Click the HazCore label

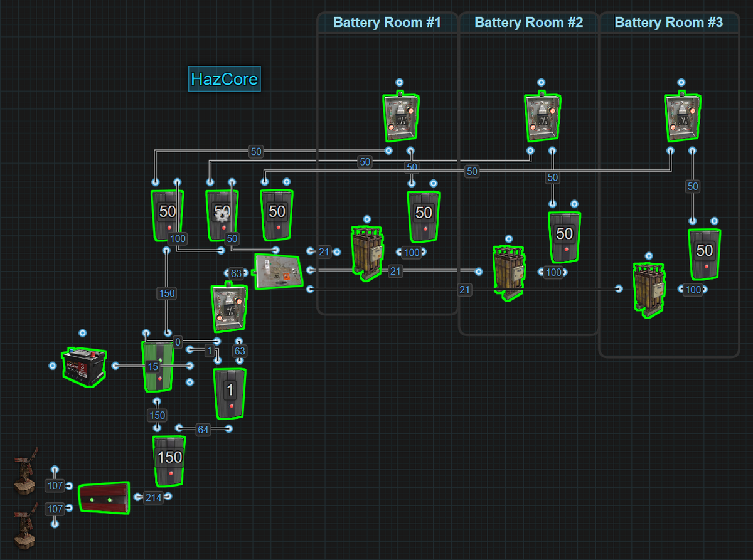tap(225, 80)
